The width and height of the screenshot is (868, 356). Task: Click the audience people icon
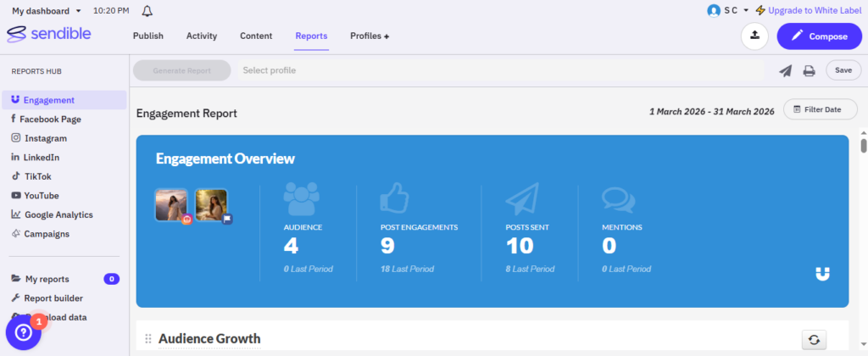point(301,198)
